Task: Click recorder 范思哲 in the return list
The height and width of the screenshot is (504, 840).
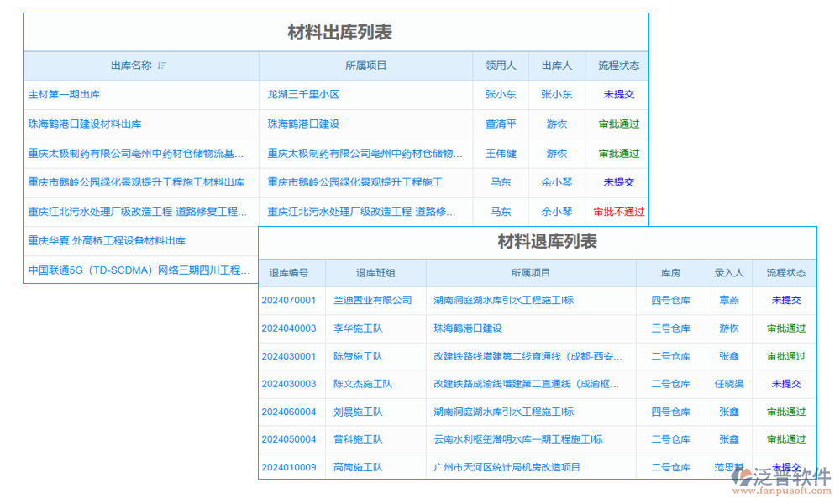Action: (729, 467)
